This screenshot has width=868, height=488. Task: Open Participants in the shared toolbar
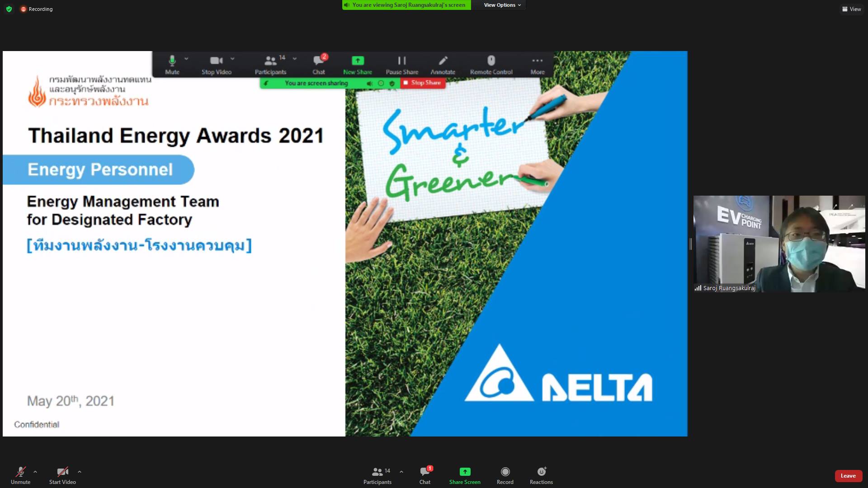pos(270,65)
